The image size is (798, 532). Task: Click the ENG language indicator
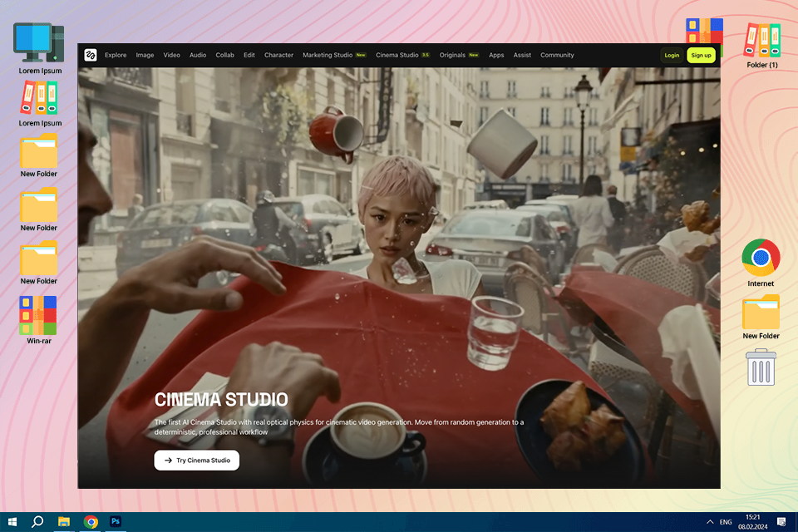click(725, 522)
